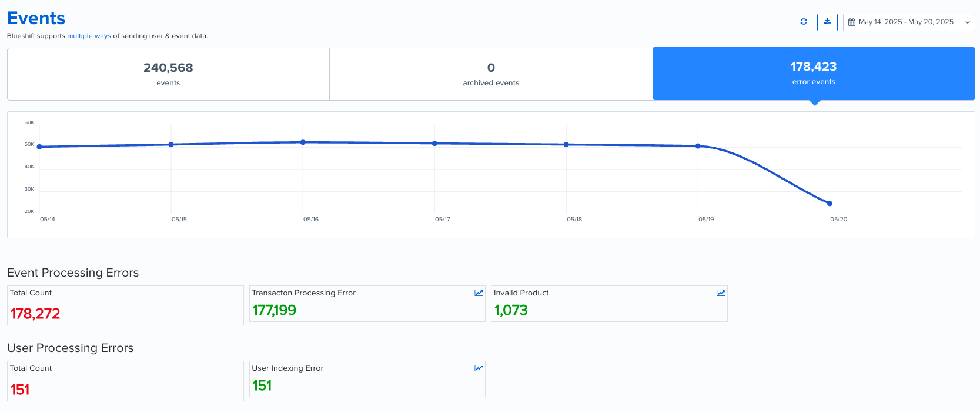Click the 05/20 data point

[x=830, y=204]
